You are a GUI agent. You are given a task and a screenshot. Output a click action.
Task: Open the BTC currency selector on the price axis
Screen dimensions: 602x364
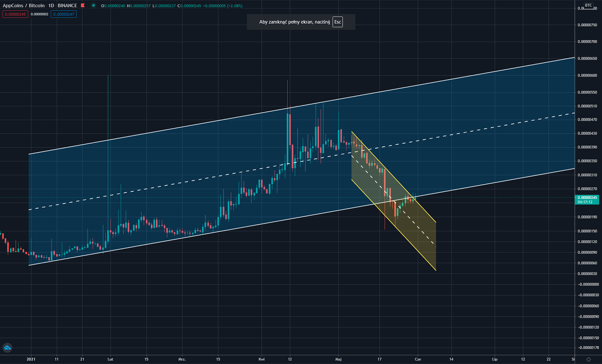588,5
